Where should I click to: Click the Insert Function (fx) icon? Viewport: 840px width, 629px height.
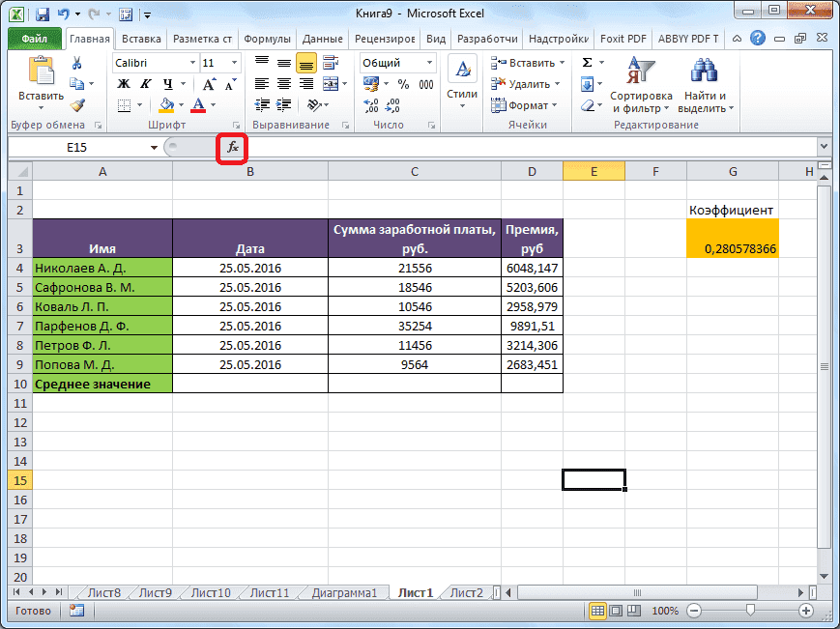232,147
